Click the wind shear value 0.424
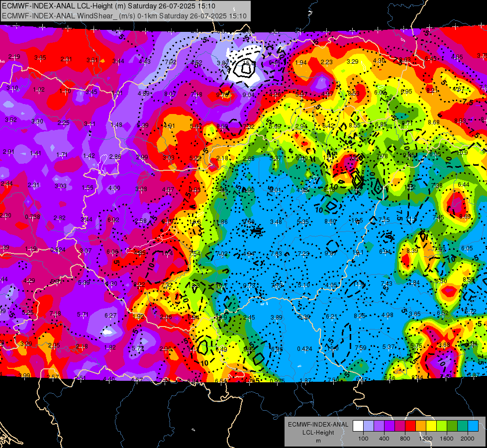Screen dimensions: 487x448 tap(304, 349)
